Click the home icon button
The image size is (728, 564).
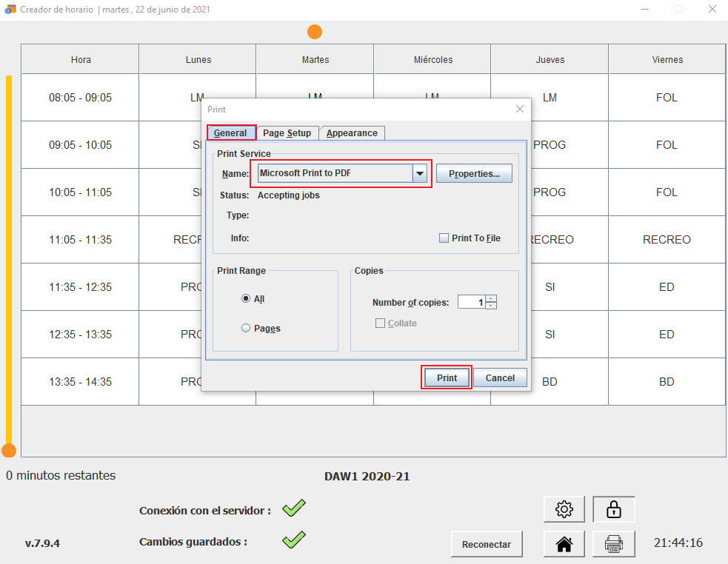pos(564,544)
